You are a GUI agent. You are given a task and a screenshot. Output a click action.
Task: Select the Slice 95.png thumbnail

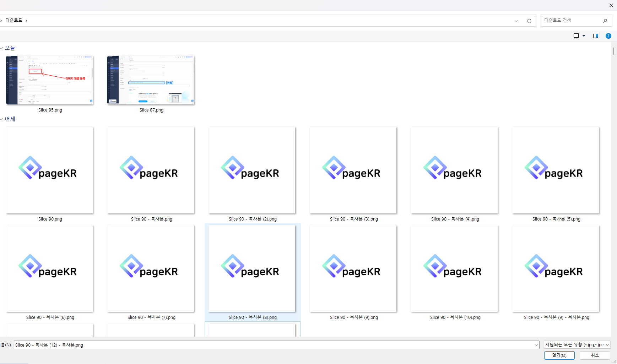(x=50, y=80)
